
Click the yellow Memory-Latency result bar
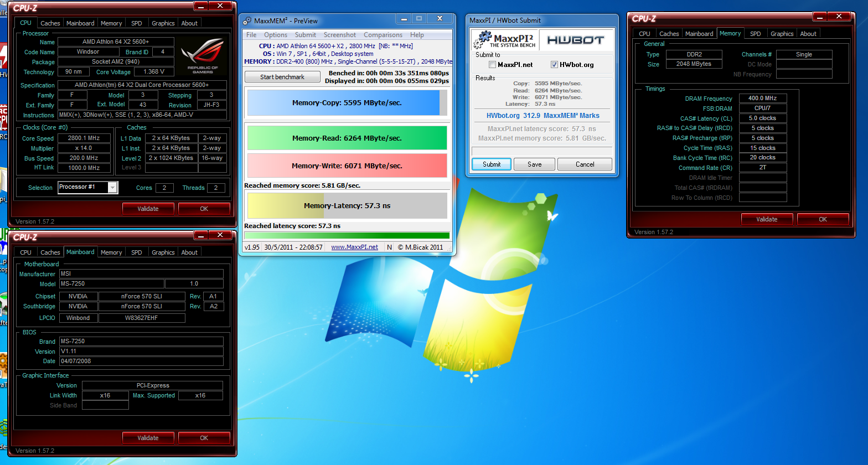pyautogui.click(x=347, y=206)
